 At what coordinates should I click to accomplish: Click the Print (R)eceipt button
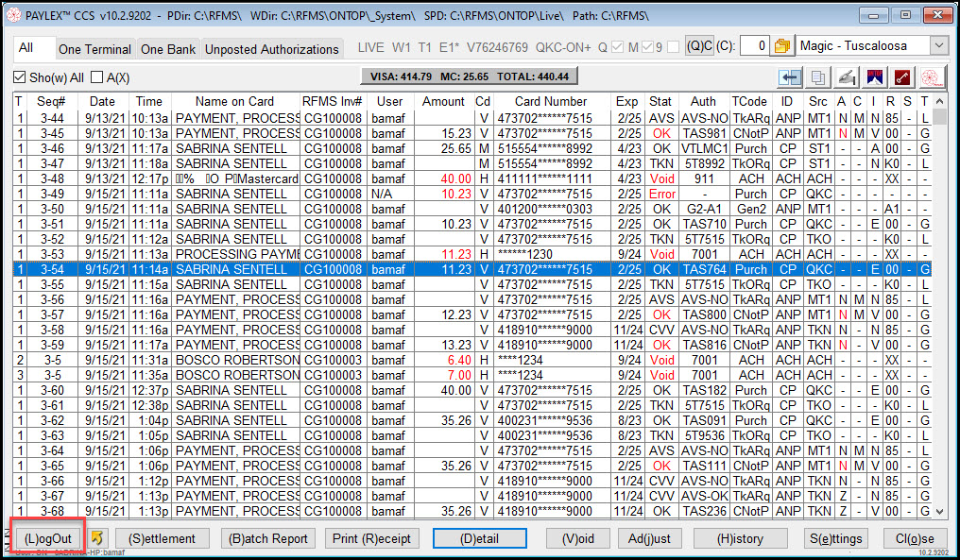click(371, 538)
